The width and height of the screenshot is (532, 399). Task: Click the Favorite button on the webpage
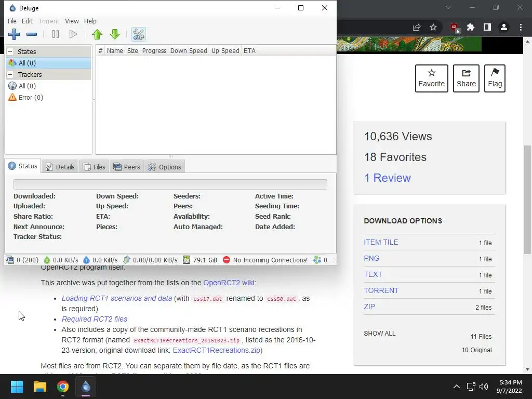(x=432, y=78)
